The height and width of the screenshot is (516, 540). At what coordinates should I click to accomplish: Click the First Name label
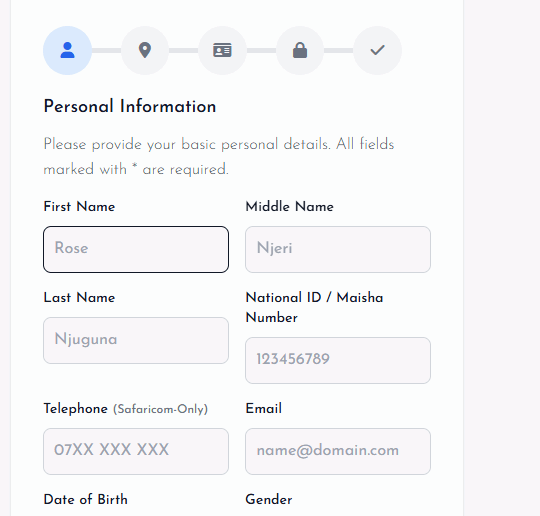tap(79, 207)
